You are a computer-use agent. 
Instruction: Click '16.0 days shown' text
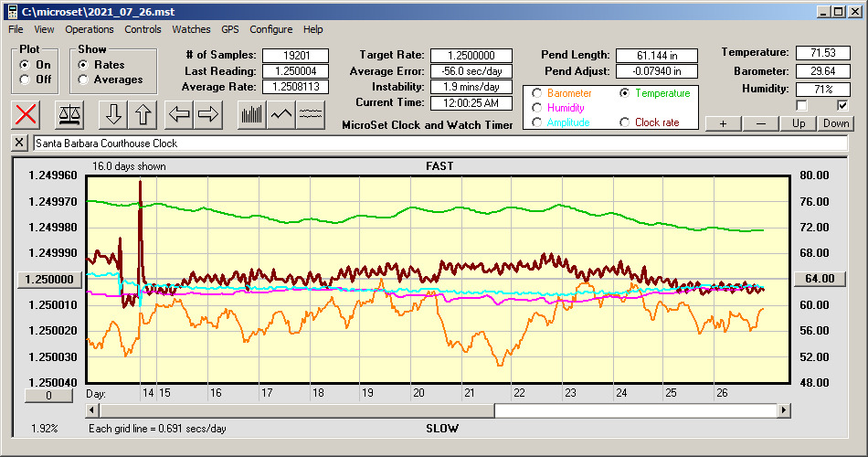point(129,166)
